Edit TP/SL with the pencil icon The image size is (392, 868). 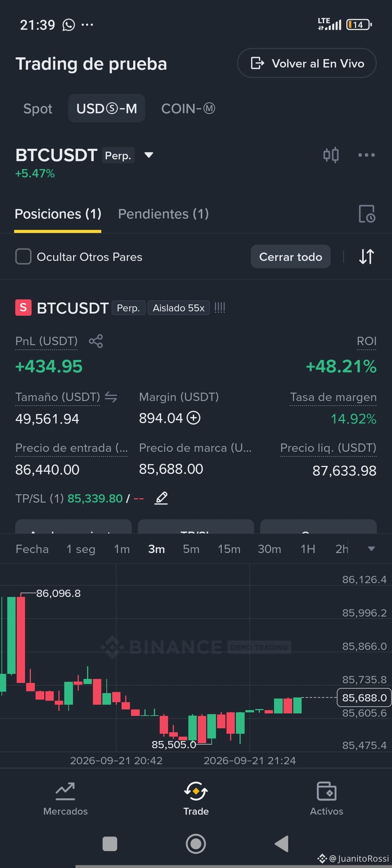[x=161, y=498]
